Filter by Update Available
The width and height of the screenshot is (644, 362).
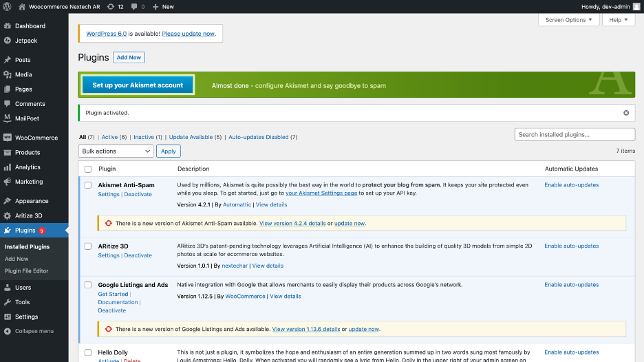(x=191, y=137)
